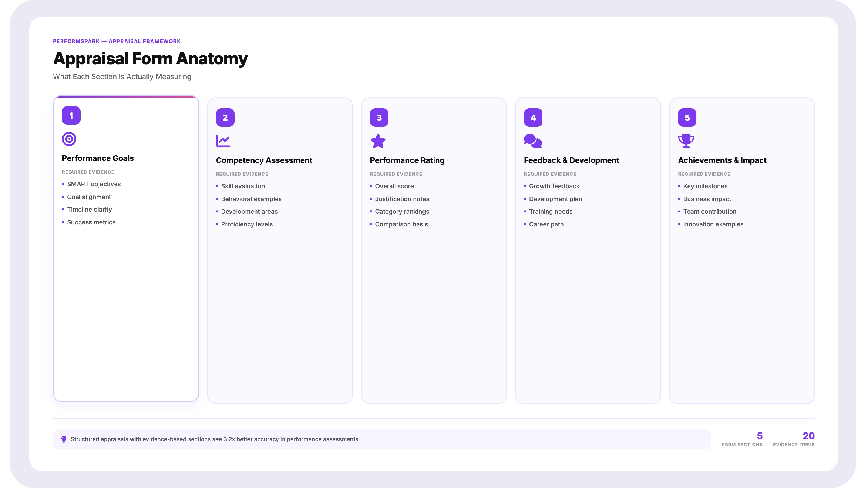Click Required Evidence label under Performance Goals
This screenshot has width=868, height=488.
click(88, 172)
